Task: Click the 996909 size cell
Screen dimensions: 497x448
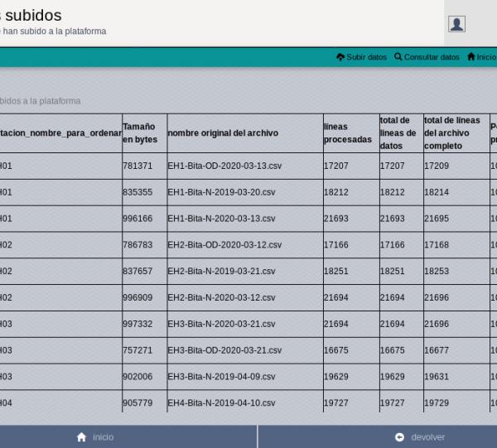Action: (138, 298)
